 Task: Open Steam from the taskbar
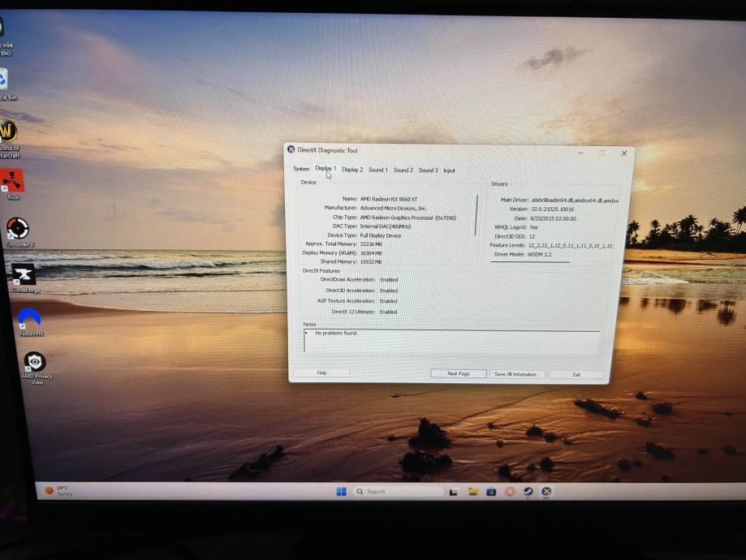[528, 492]
